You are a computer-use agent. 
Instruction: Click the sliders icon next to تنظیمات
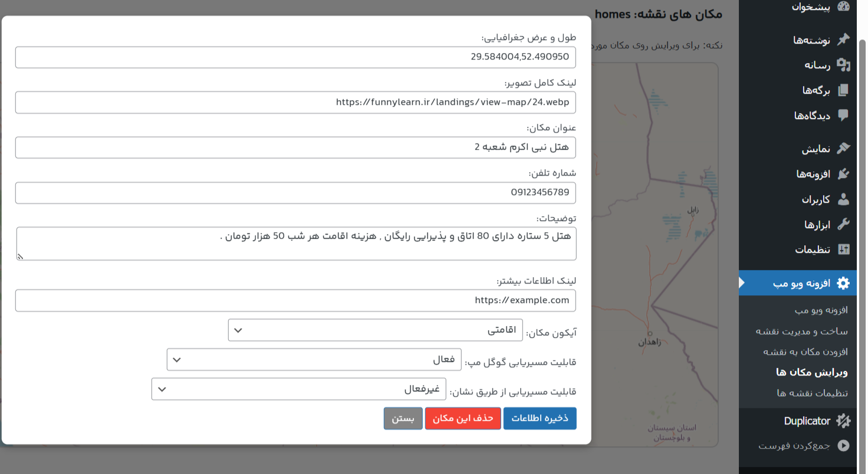coord(843,249)
